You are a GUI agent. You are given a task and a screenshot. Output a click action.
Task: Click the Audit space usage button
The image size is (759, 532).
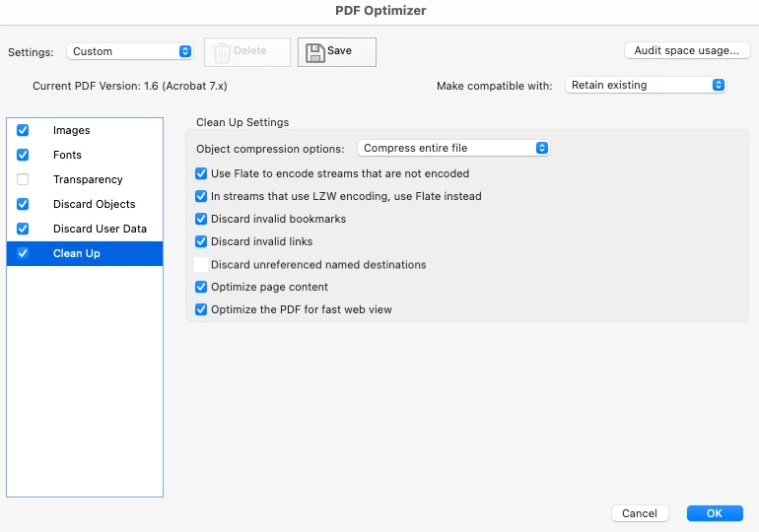[x=687, y=50]
